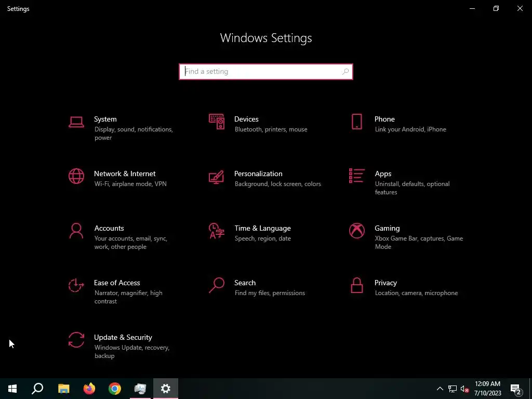Viewport: 532px width, 399px height.
Task: Click 'Narrator, magnifier, high contrast' description
Action: pos(128,297)
